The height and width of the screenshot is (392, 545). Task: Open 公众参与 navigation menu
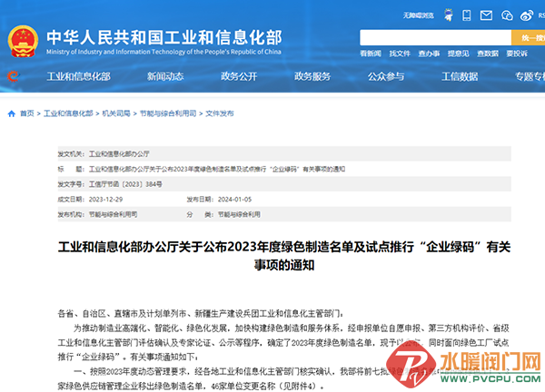(386, 76)
